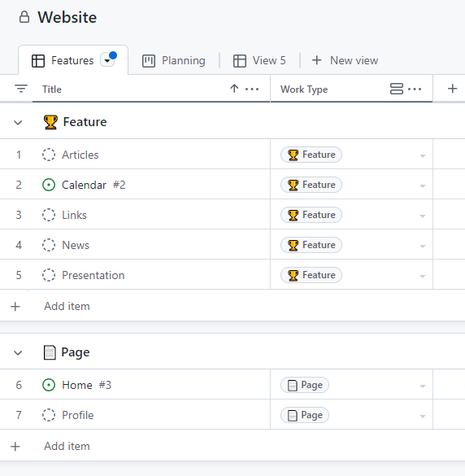
Task: Select the Links draft title
Action: 74,215
